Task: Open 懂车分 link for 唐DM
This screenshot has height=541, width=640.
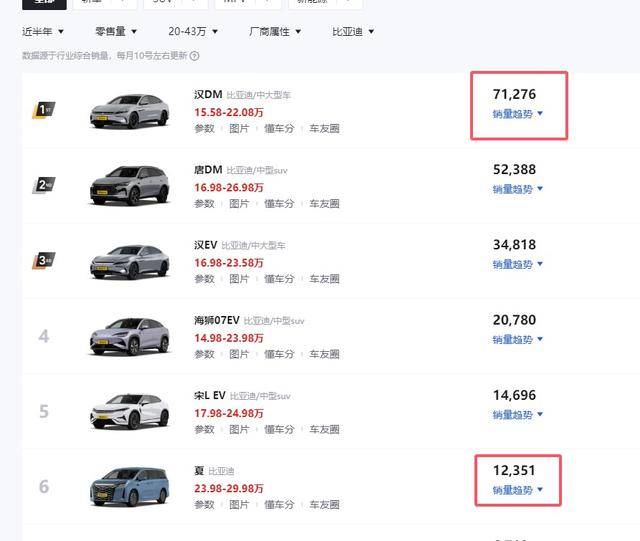Action: click(x=279, y=204)
